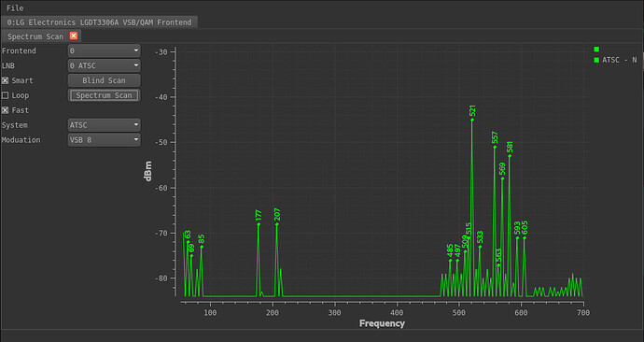Open the System dropdown showing ATSC
This screenshot has width=644, height=342.
(x=104, y=125)
